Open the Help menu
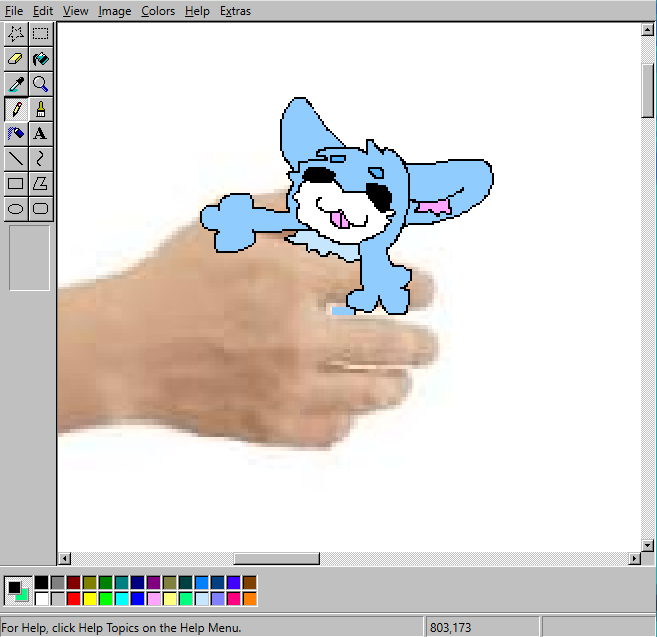Image resolution: width=657 pixels, height=637 pixels. point(197,11)
